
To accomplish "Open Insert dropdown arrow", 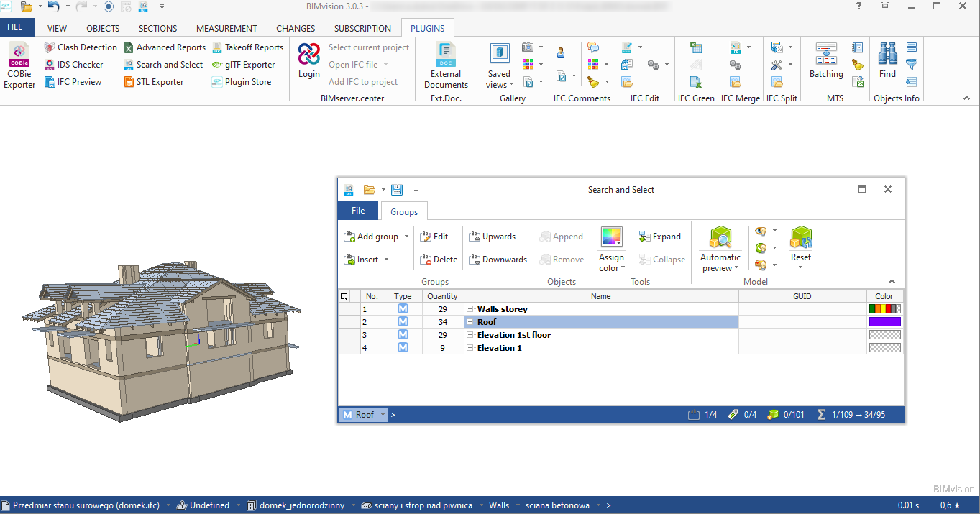I will pos(386,260).
